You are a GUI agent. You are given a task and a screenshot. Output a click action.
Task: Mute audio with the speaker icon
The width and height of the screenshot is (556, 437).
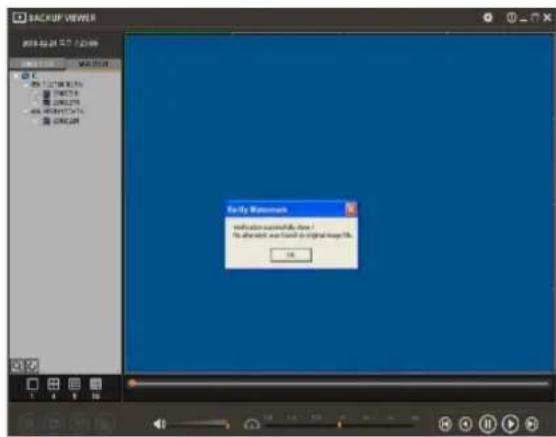(159, 424)
